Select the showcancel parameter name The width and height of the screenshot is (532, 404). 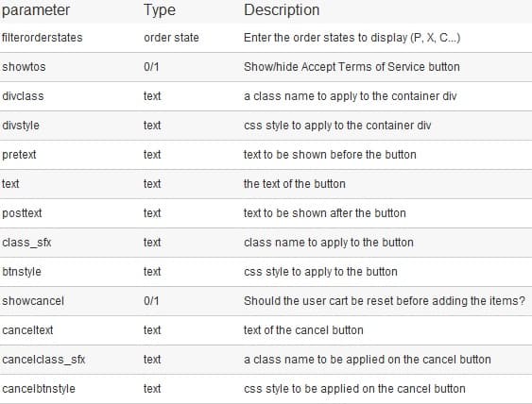click(x=33, y=301)
